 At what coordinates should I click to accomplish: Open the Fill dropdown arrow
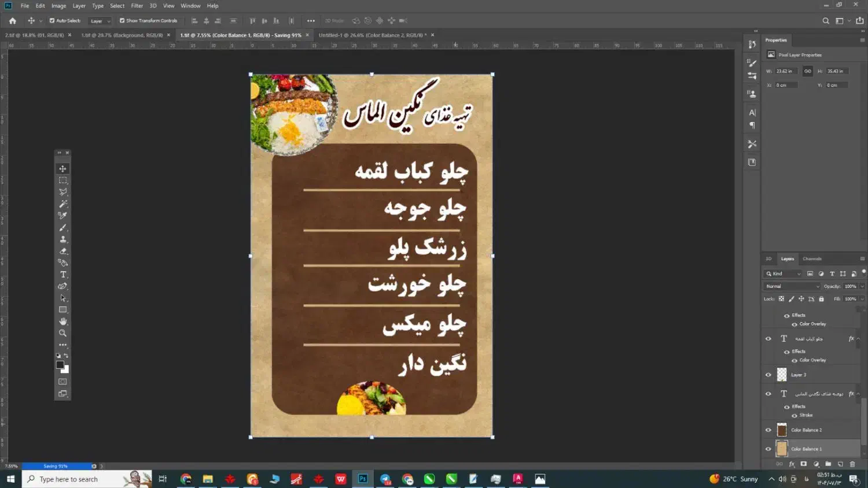tap(862, 299)
